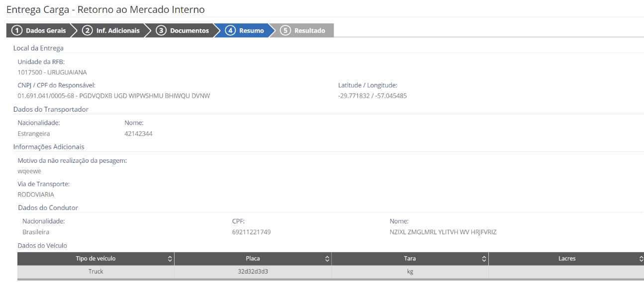The width and height of the screenshot is (644, 285).
Task: Sort by the Tipo de veículo column arrows
Action: click(170, 259)
